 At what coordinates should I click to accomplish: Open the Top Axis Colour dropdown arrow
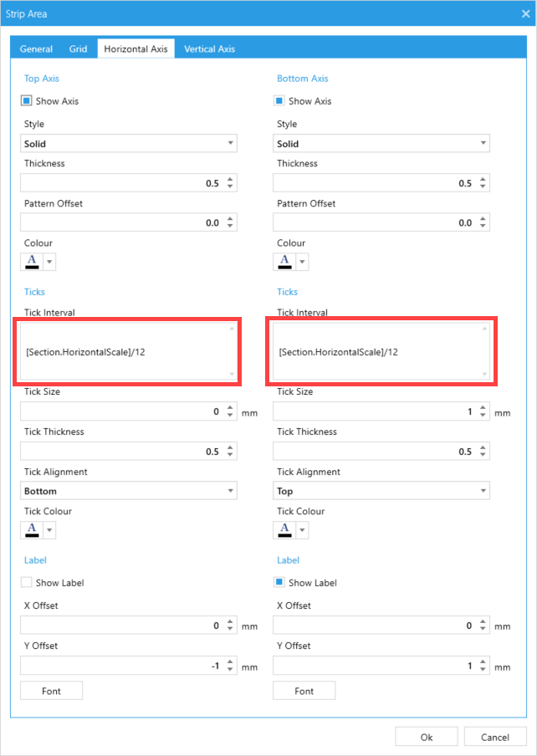click(49, 262)
